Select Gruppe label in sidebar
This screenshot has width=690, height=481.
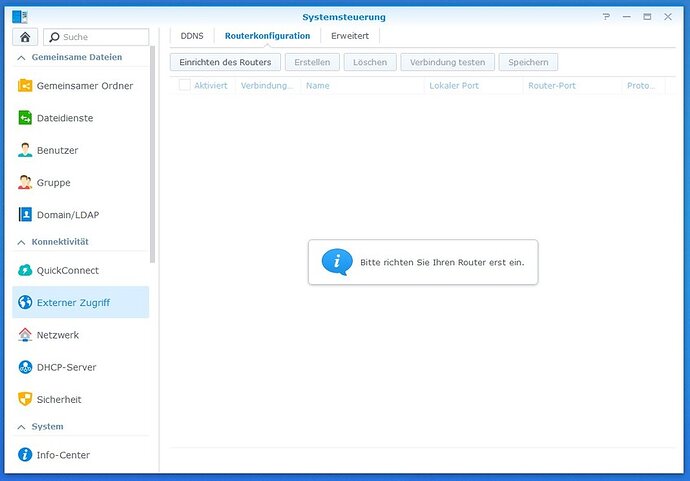tap(54, 182)
